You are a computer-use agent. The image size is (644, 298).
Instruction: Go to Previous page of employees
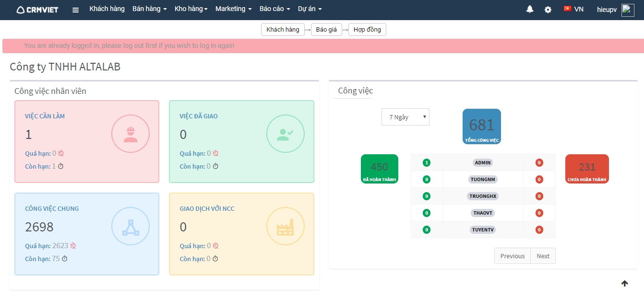tap(513, 256)
